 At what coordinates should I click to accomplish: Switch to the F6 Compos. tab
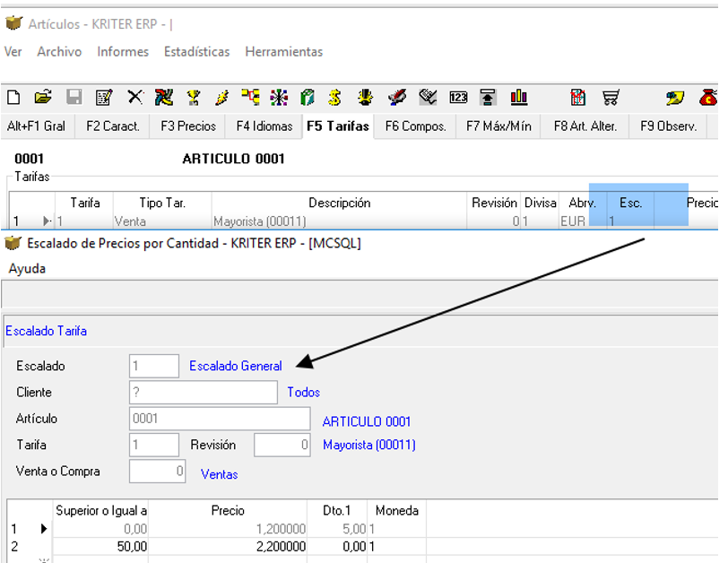coord(415,126)
